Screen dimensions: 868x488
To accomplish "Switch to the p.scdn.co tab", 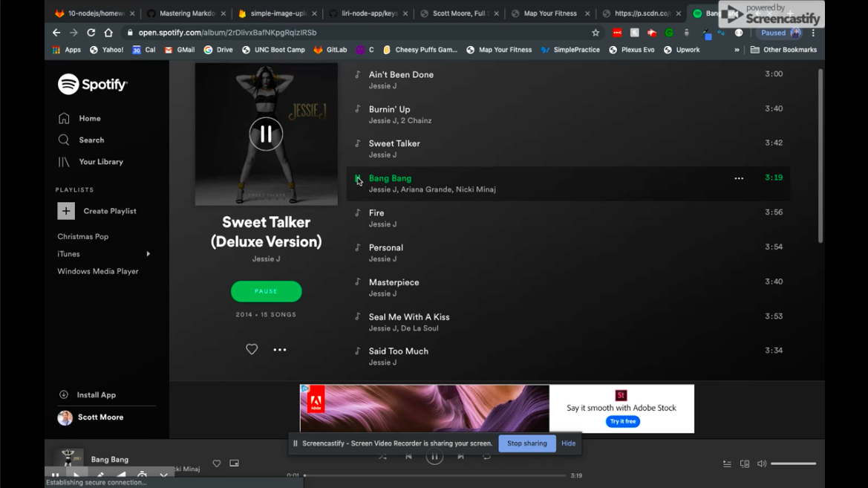I will click(641, 13).
